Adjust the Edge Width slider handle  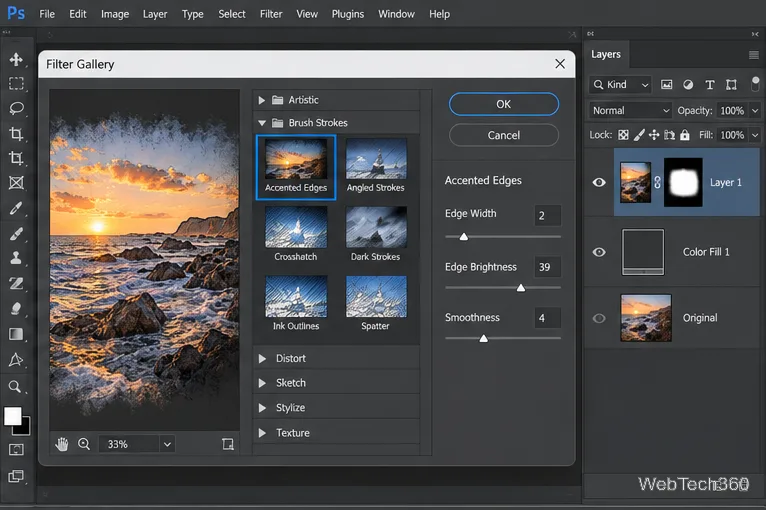(464, 237)
